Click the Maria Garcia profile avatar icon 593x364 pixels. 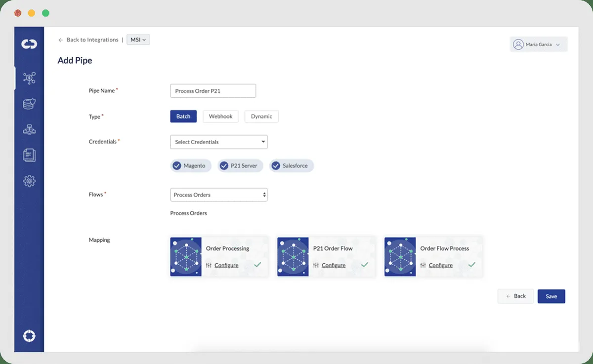point(518,44)
